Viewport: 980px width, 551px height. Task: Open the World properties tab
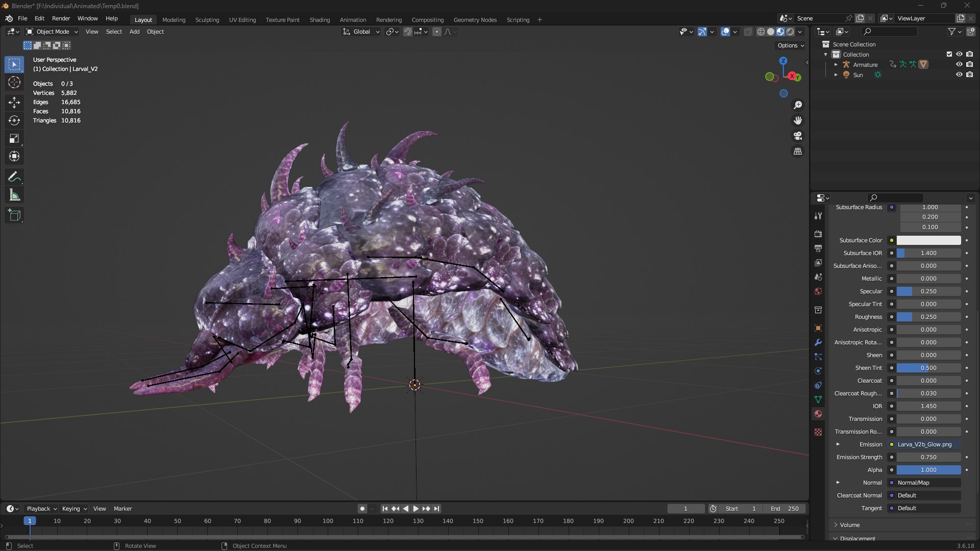click(x=818, y=291)
